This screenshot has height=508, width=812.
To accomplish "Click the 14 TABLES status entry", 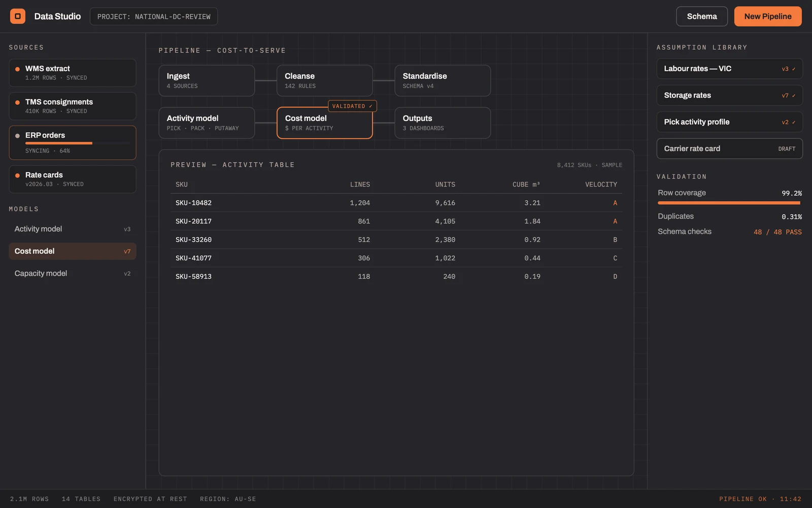I will point(81,499).
